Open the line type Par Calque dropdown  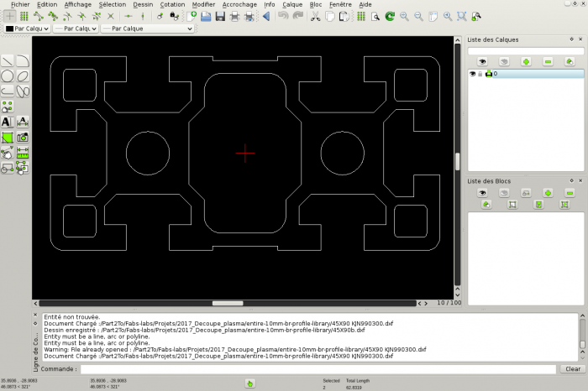point(146,29)
